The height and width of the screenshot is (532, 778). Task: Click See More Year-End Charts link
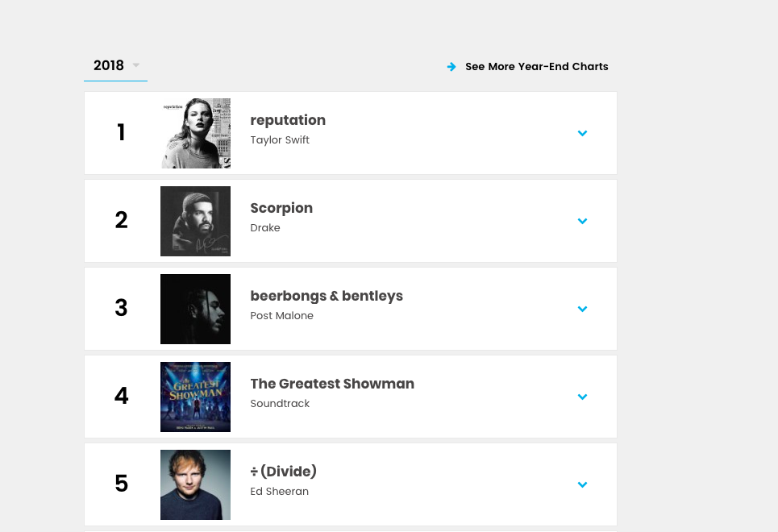click(536, 66)
